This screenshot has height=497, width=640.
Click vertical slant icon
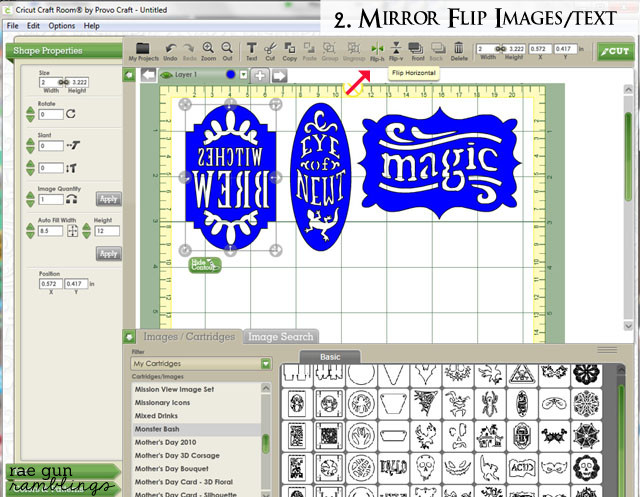(x=71, y=168)
